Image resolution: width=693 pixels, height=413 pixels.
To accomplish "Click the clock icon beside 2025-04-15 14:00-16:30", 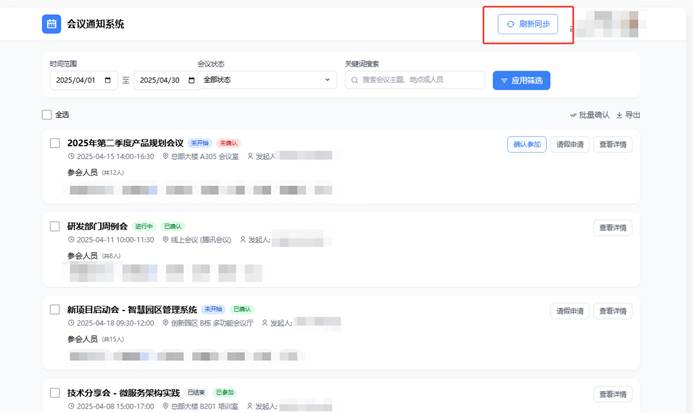I will 71,156.
